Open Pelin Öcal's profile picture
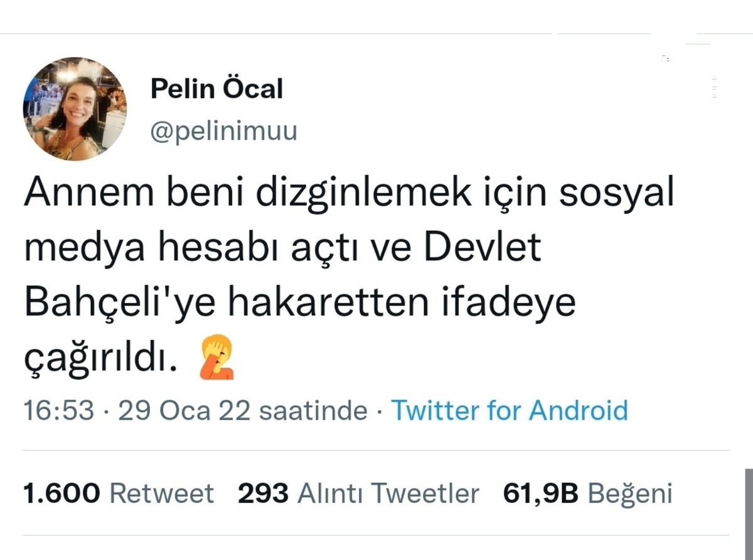753x560 pixels. pyautogui.click(x=75, y=109)
